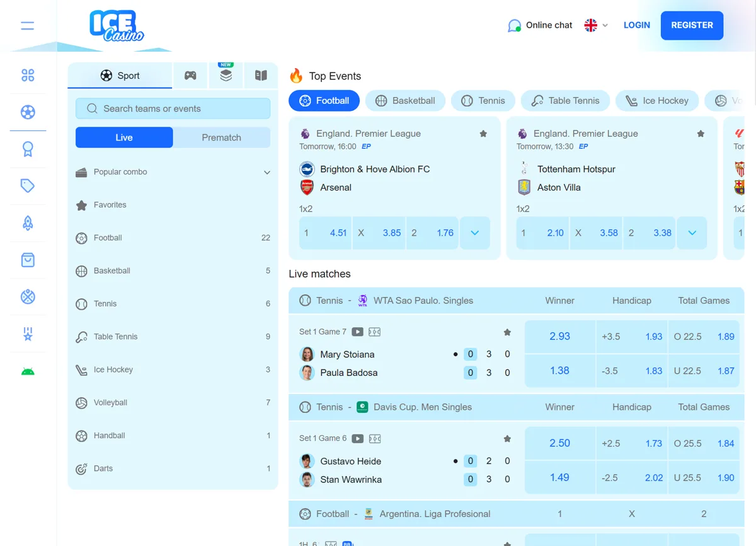Bet on draw at 3.85
This screenshot has width=756, height=546.
coord(379,233)
